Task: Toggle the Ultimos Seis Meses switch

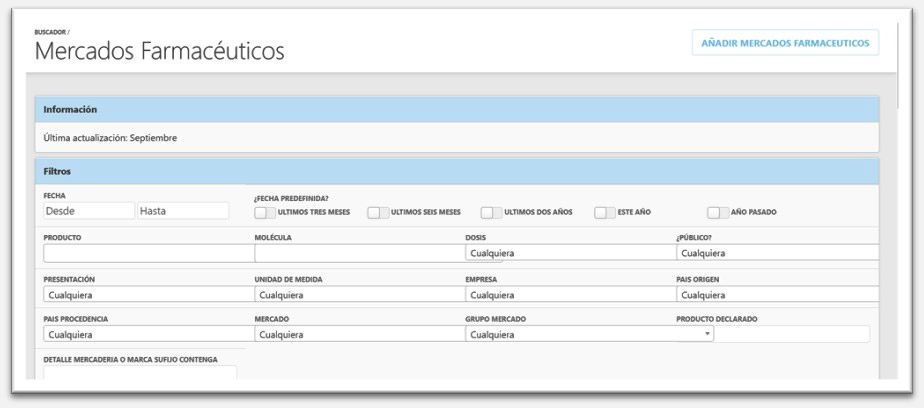Action: point(378,212)
